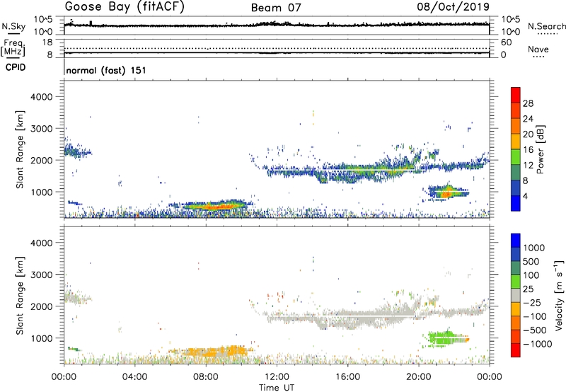This screenshot has width=566, height=392.
Task: Click the '28' label on Power colorbar
Action: [528, 103]
